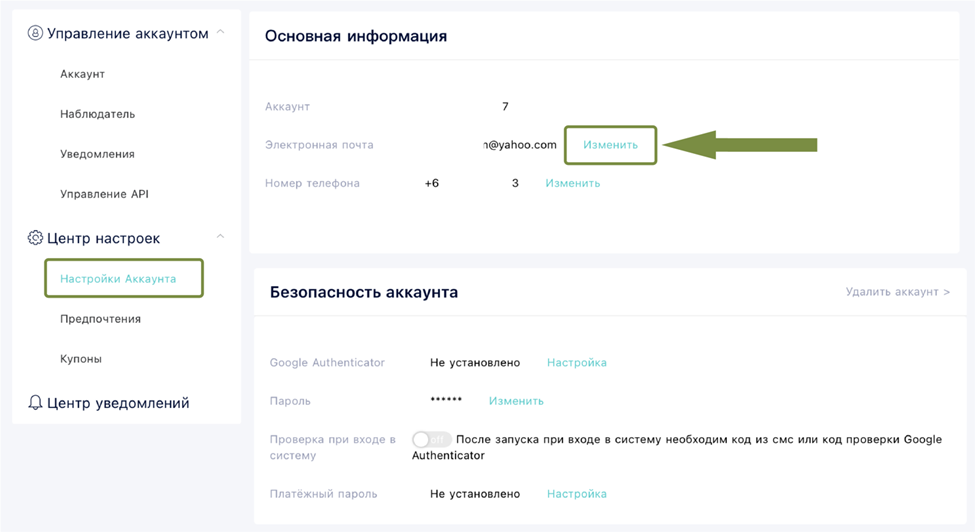
Task: Open Наблюдатель in the sidebar
Action: [97, 114]
